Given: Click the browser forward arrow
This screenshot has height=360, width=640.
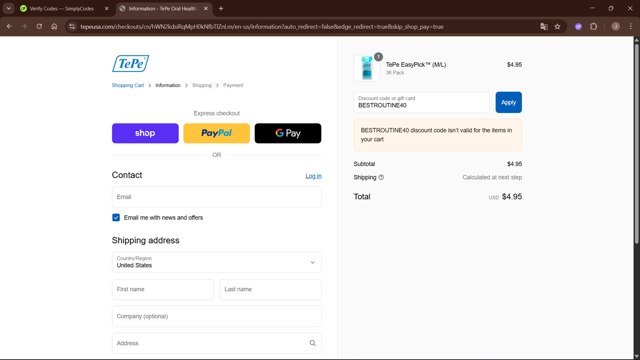Looking at the screenshot, I should (24, 27).
